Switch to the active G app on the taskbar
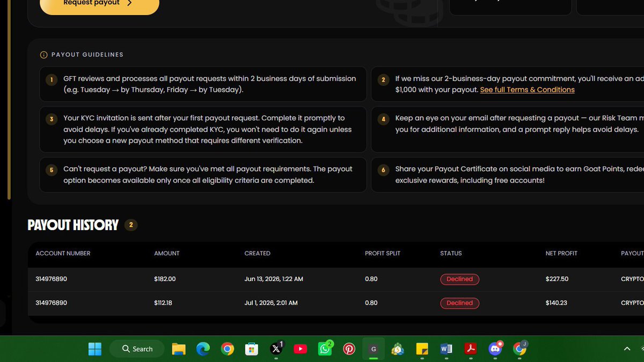The height and width of the screenshot is (362, 644). [x=374, y=349]
